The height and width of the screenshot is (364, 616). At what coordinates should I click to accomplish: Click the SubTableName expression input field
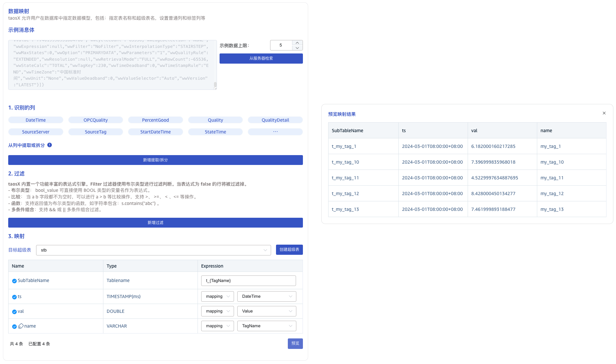[x=248, y=281]
